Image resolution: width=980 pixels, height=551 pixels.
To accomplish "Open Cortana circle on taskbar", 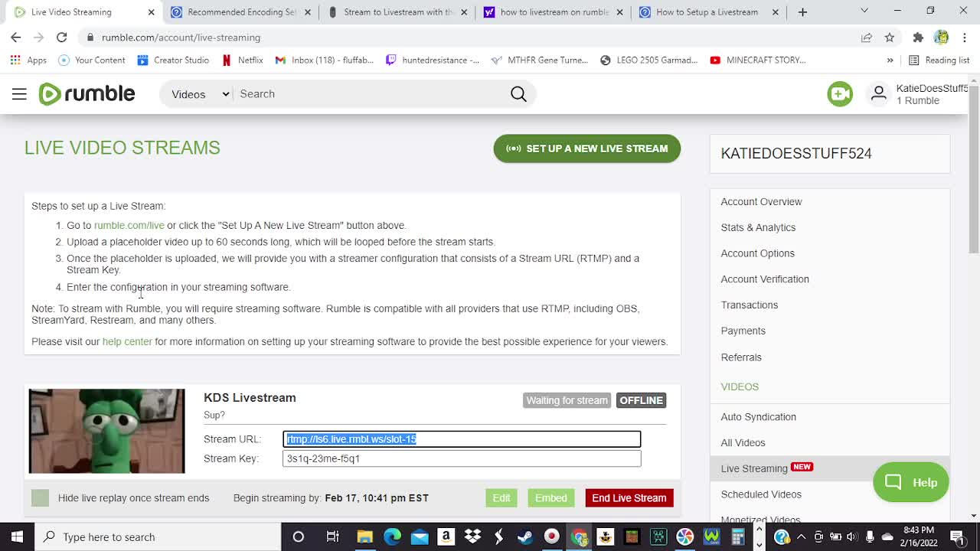I will point(299,537).
